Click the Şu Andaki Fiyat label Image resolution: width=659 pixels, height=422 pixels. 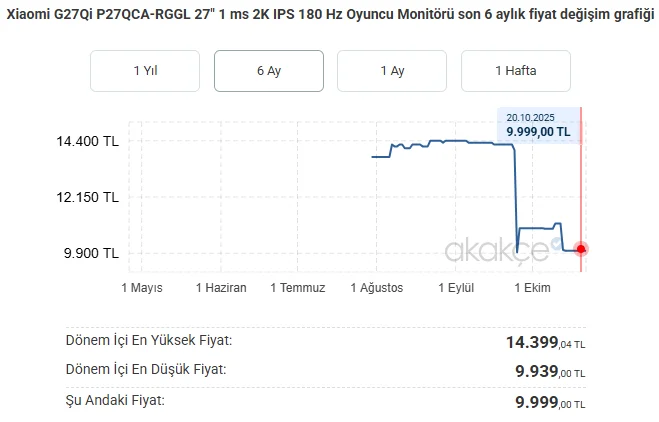(115, 401)
